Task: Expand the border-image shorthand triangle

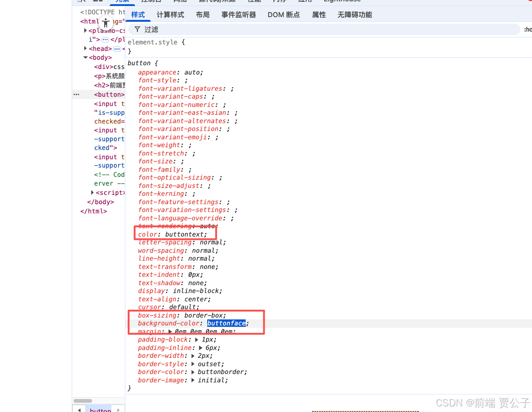Action: pyautogui.click(x=193, y=380)
